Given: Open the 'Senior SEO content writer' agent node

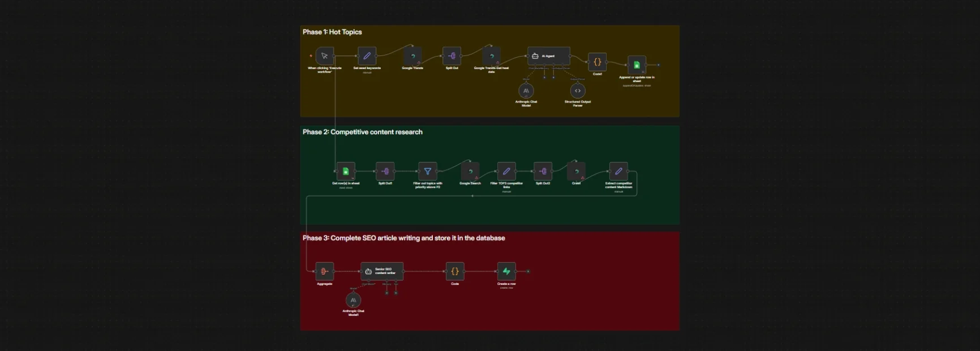Looking at the screenshot, I should coord(382,271).
